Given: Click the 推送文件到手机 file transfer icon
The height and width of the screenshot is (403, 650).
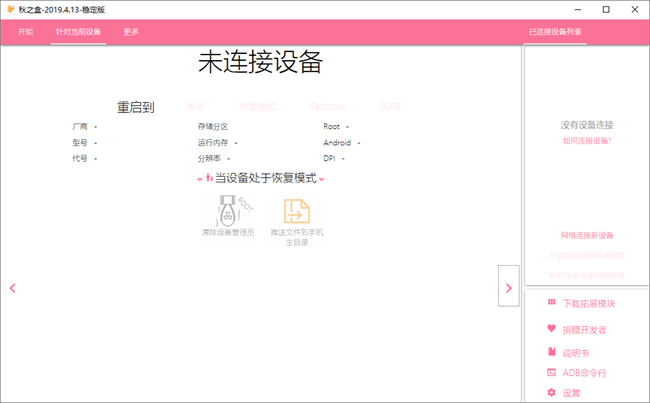Looking at the screenshot, I should pyautogui.click(x=296, y=211).
